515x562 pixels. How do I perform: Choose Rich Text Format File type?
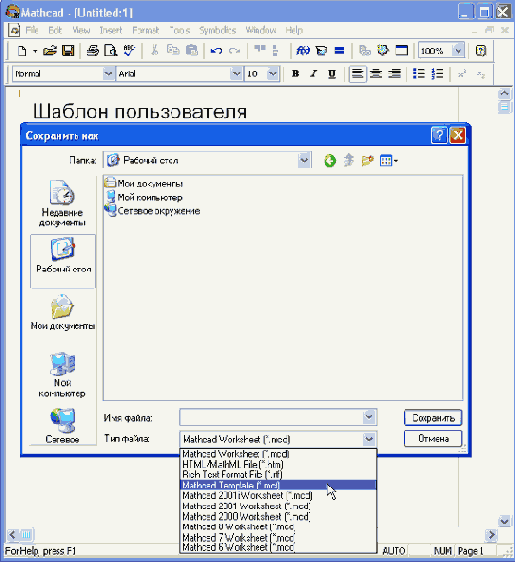coord(278,475)
